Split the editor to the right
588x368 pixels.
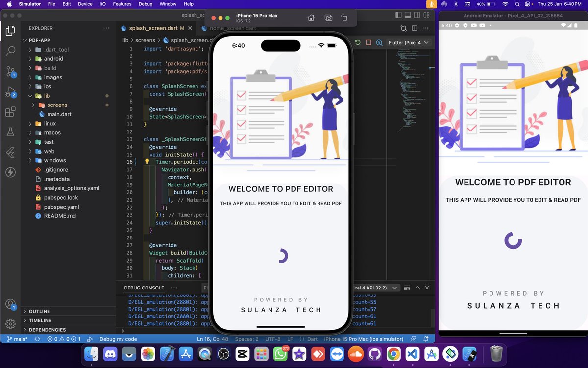pos(415,28)
